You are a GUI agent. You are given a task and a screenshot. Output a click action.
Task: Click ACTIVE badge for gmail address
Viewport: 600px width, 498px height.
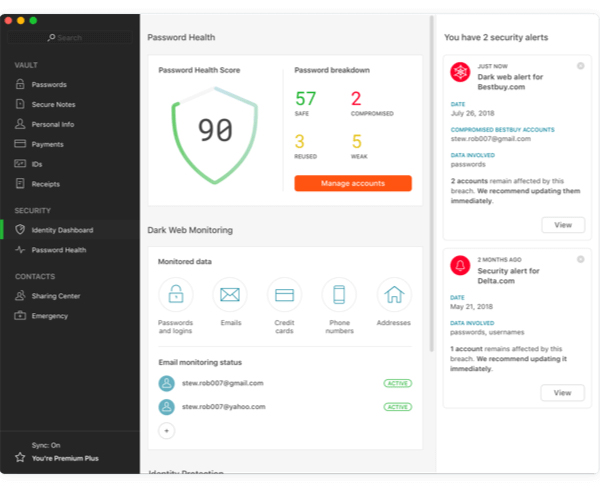[398, 384]
